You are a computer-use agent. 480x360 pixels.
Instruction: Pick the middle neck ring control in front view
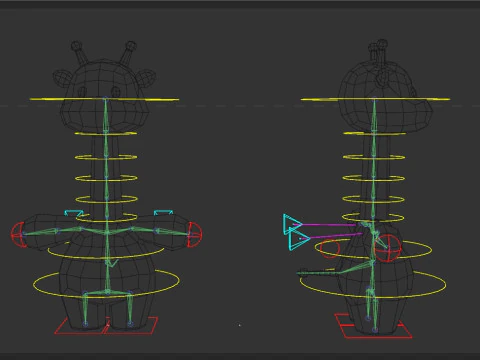click(x=106, y=178)
